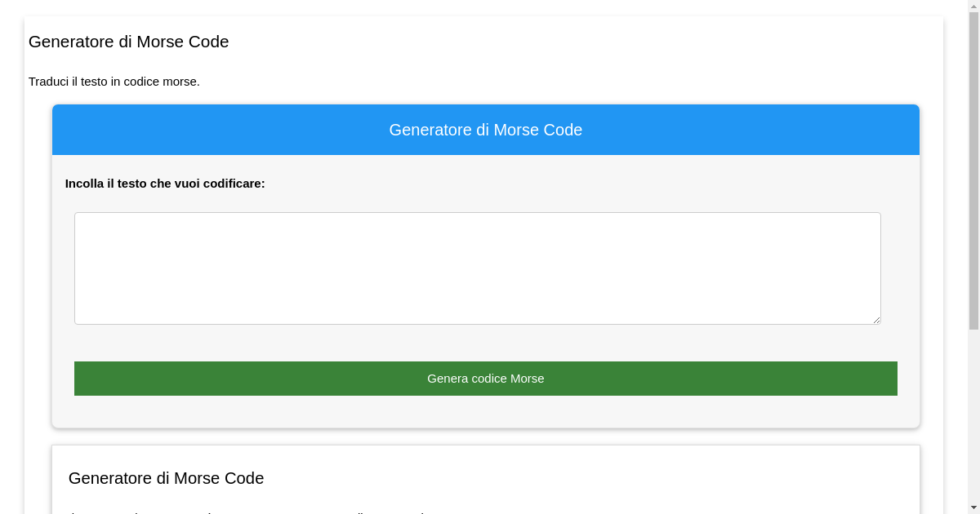
Task: Click inside the text input area
Action: [x=477, y=268]
